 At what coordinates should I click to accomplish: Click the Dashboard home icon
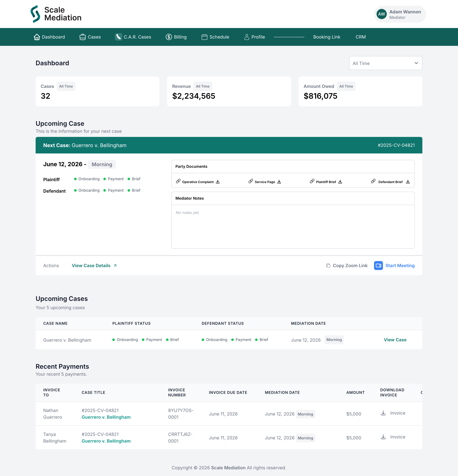pyautogui.click(x=37, y=37)
